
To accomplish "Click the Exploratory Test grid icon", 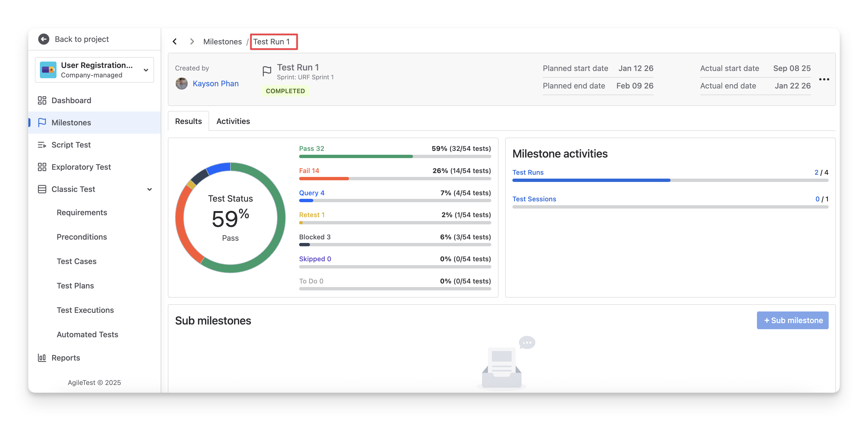I will [42, 167].
